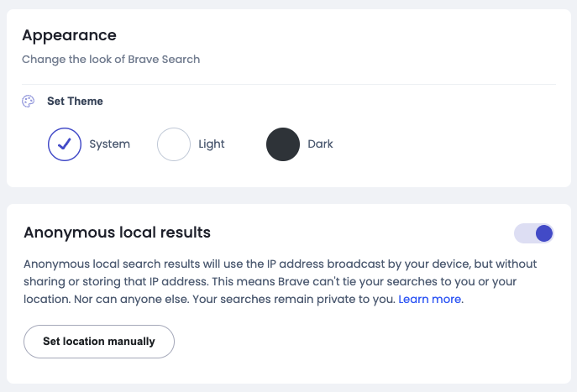Click Anonymous local results heading
This screenshot has width=577, height=392.
point(117,233)
